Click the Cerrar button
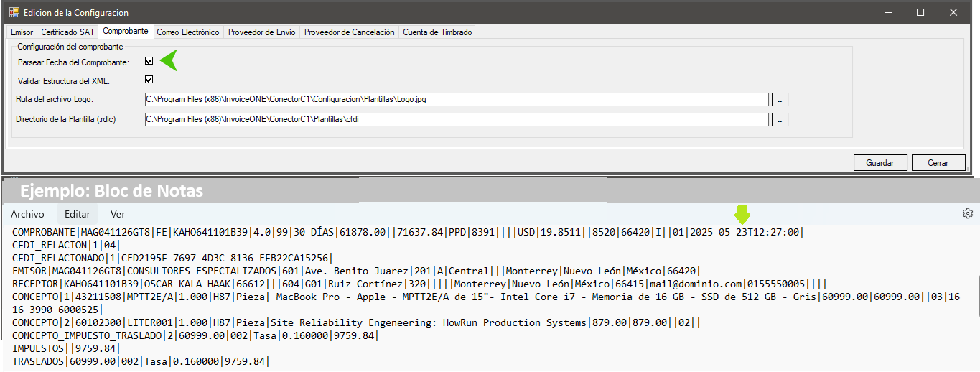The width and height of the screenshot is (980, 372). (938, 163)
